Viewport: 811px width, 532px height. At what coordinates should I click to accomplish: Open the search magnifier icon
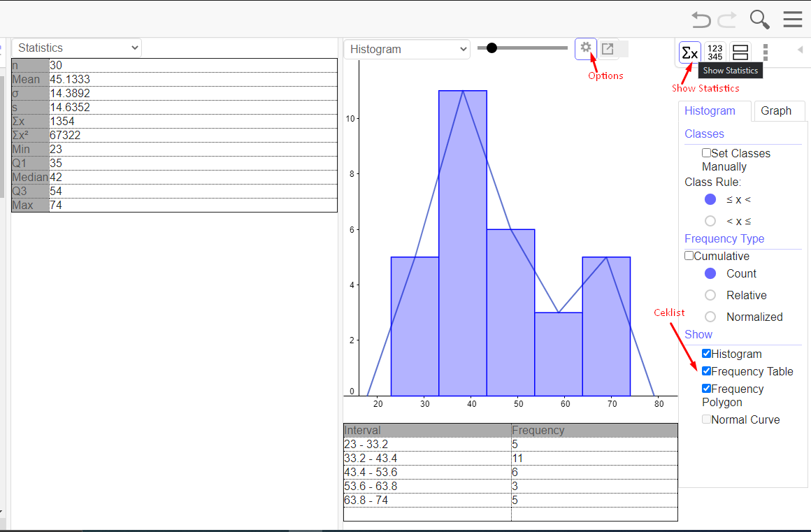759,20
